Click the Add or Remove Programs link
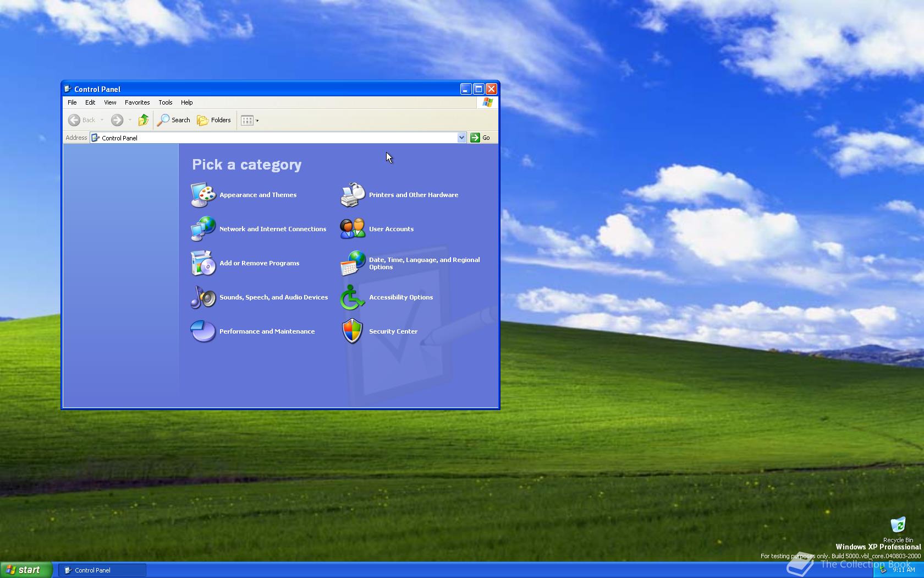Viewport: 924px width, 578px height. tap(259, 263)
